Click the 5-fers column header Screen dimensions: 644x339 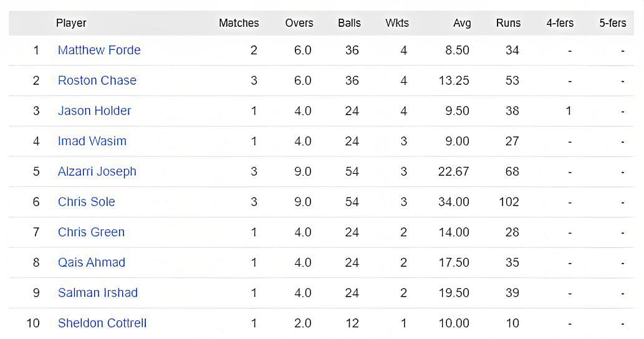tap(612, 23)
